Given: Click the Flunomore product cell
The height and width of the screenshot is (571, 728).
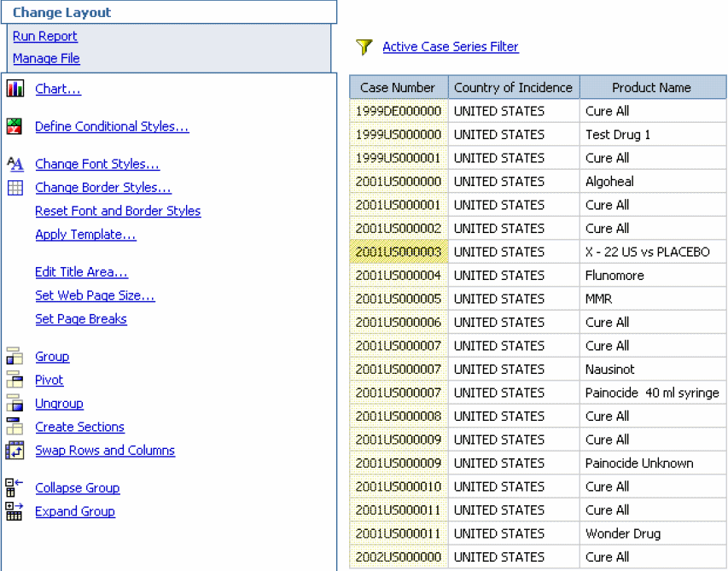Looking at the screenshot, I should point(653,276).
